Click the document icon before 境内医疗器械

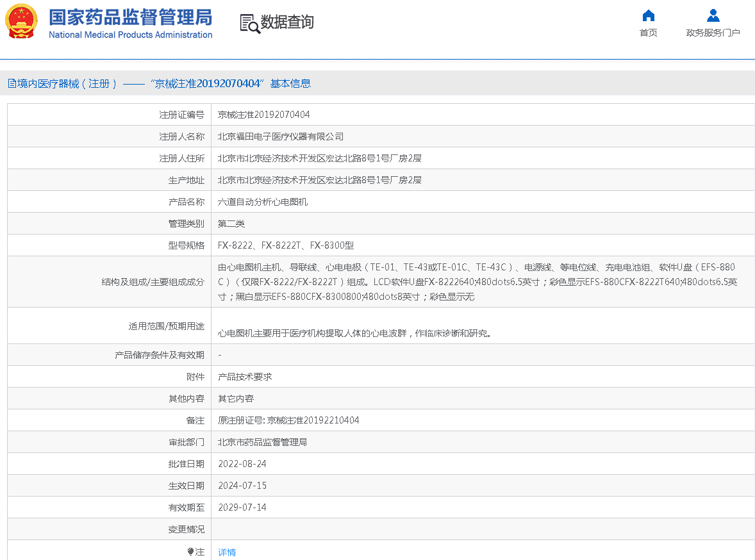pyautogui.click(x=12, y=84)
